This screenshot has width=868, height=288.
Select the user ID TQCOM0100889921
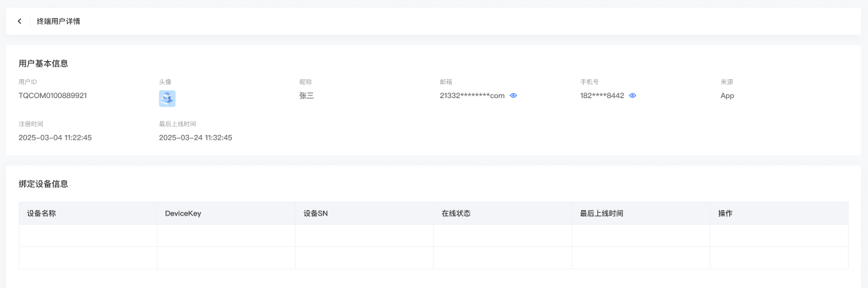click(x=52, y=96)
